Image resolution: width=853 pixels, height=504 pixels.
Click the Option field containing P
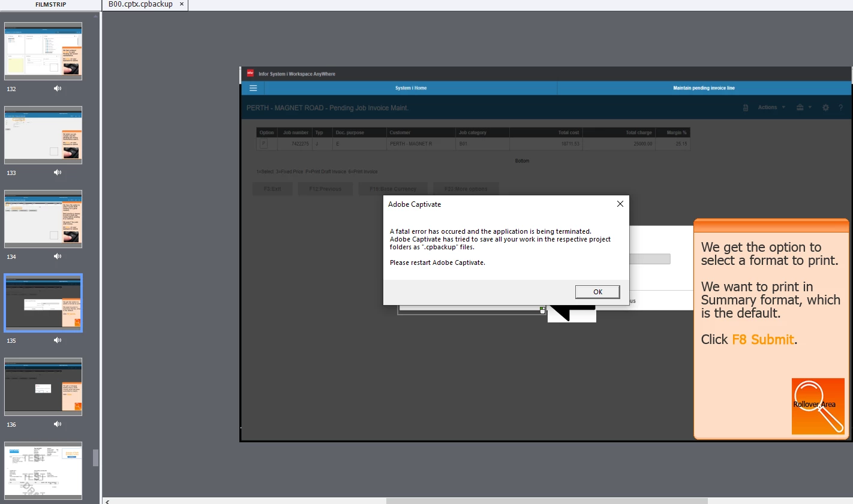point(263,144)
